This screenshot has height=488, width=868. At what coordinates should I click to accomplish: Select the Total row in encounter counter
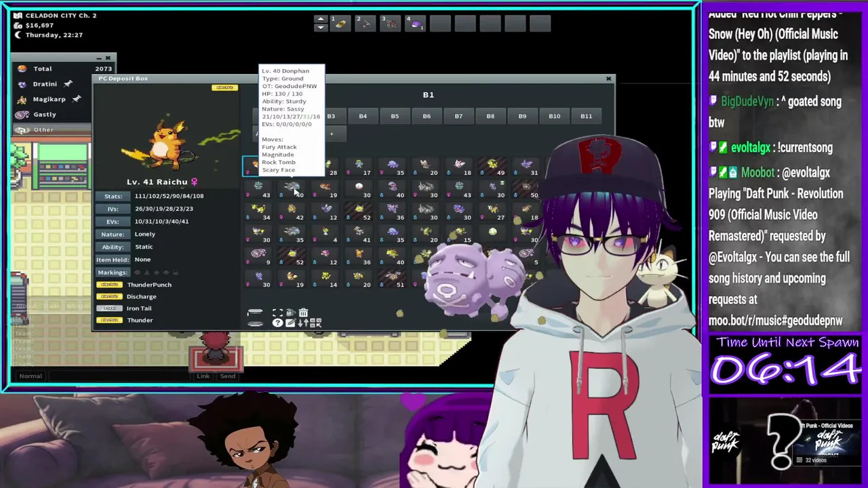[64, 68]
